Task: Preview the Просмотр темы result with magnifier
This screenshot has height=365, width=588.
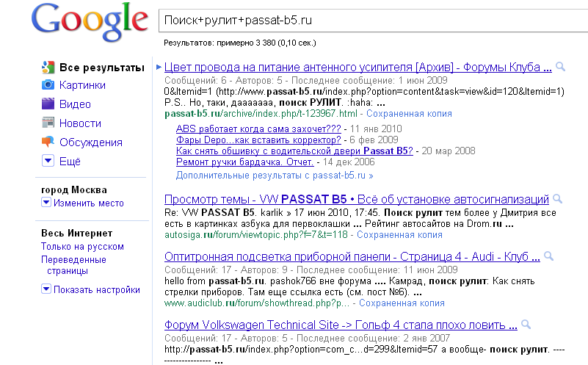Action: (x=558, y=199)
